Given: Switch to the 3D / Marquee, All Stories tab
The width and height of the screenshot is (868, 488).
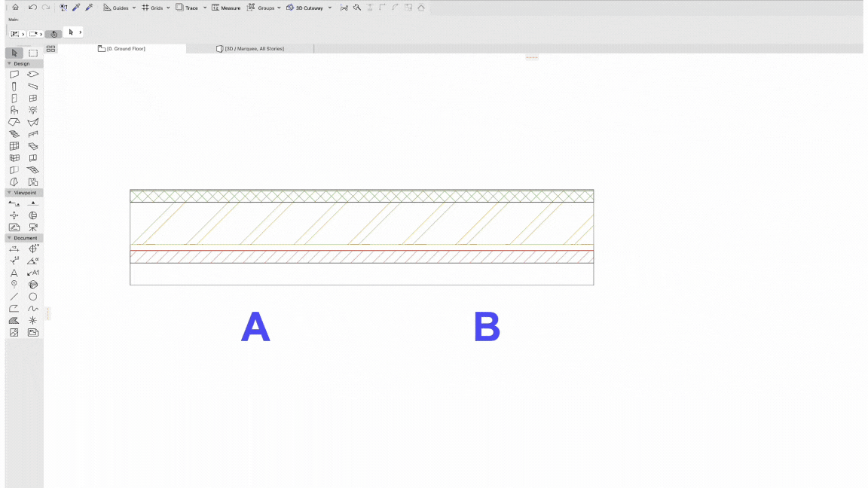Looking at the screenshot, I should 250,49.
